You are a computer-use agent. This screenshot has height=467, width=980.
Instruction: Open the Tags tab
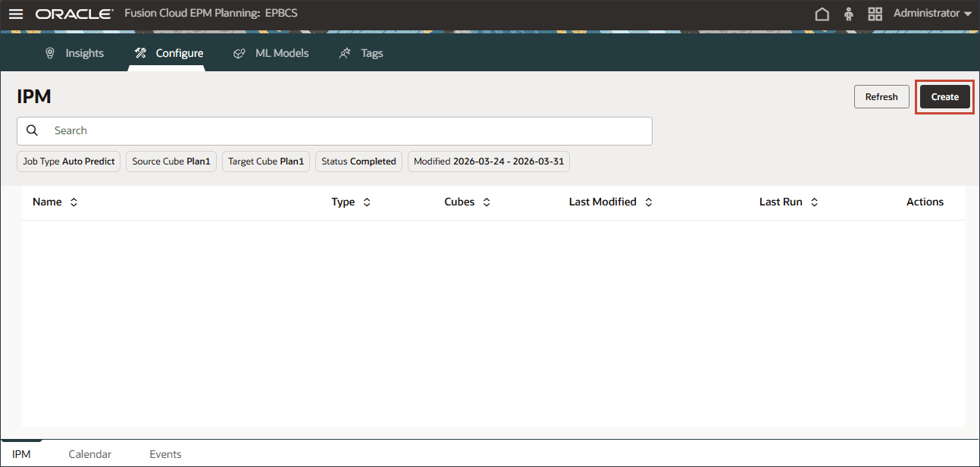[361, 53]
